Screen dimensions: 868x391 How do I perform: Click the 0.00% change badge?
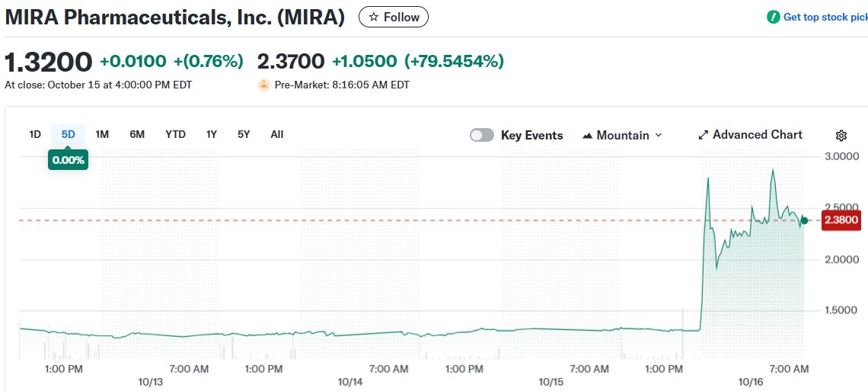(68, 160)
